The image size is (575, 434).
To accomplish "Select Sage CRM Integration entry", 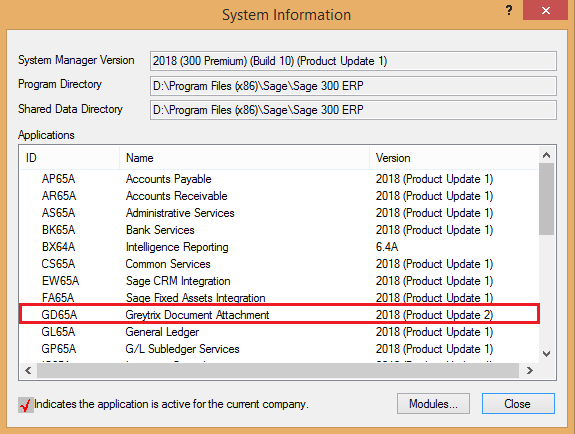I will click(178, 281).
